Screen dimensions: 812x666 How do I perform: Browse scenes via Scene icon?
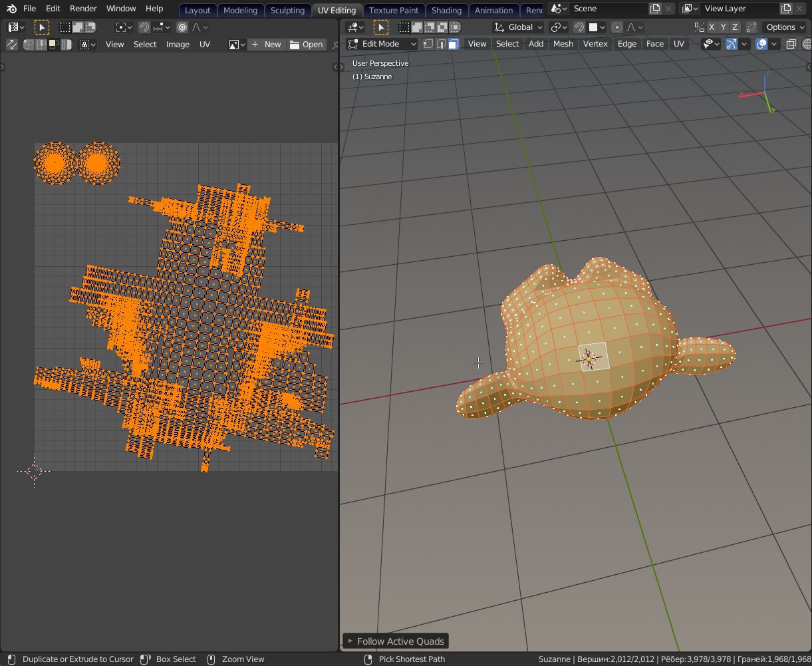pos(559,9)
